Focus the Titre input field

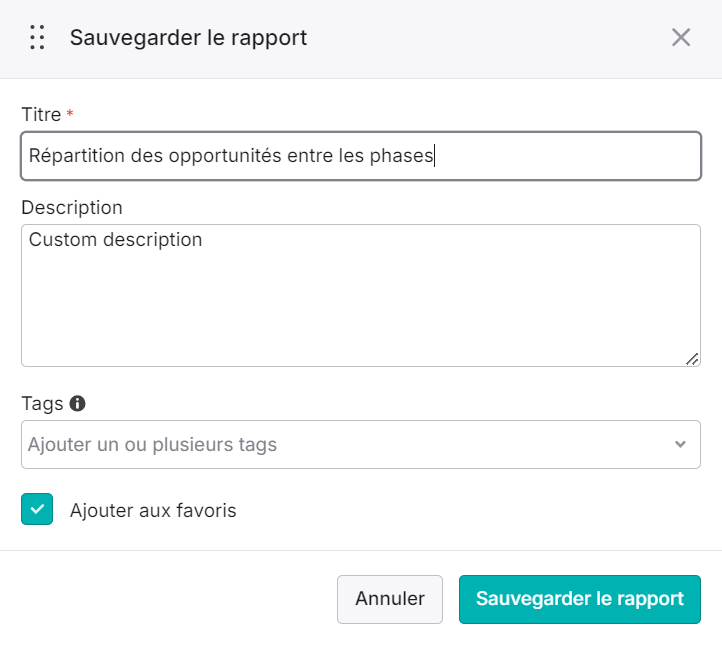point(361,156)
